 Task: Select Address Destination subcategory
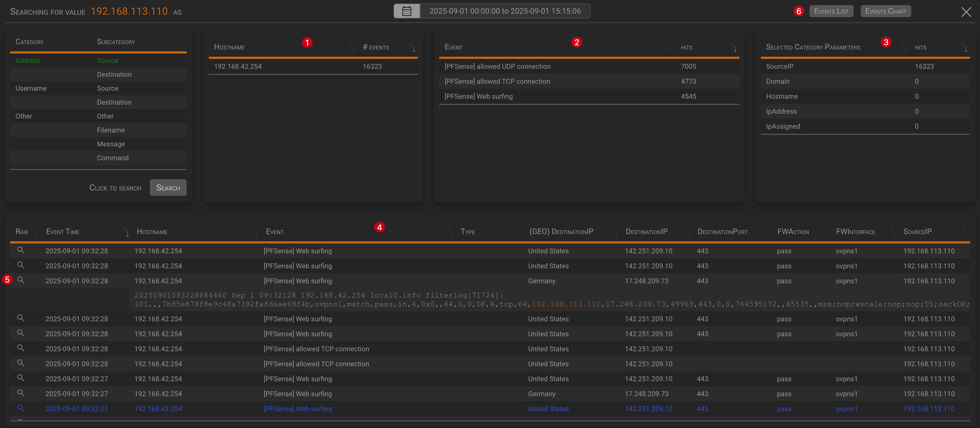click(x=114, y=75)
